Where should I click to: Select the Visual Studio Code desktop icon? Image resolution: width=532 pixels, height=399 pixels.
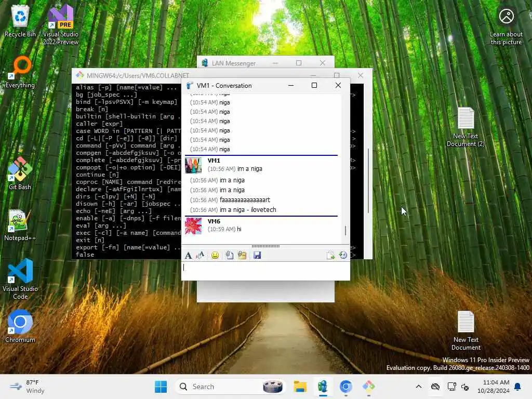click(x=20, y=279)
